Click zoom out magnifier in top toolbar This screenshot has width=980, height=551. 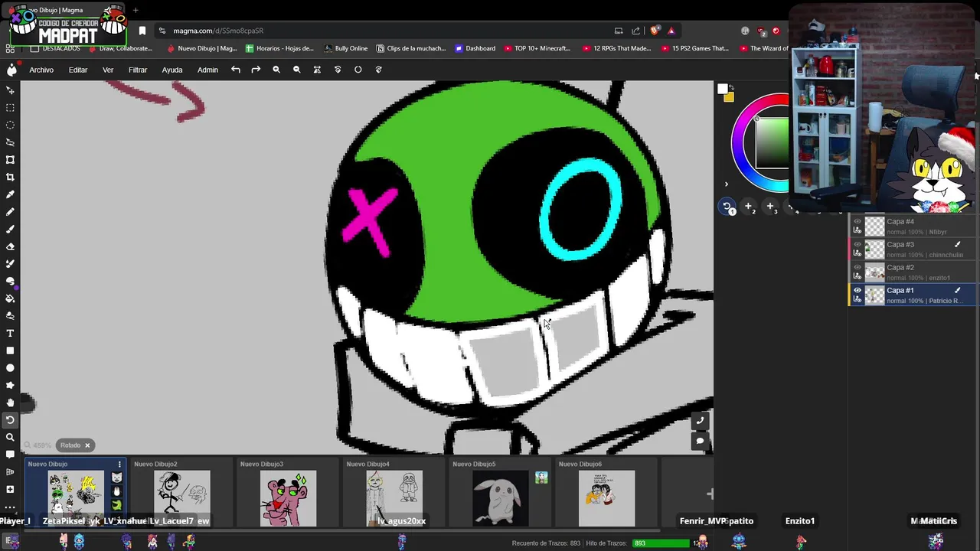tap(297, 70)
